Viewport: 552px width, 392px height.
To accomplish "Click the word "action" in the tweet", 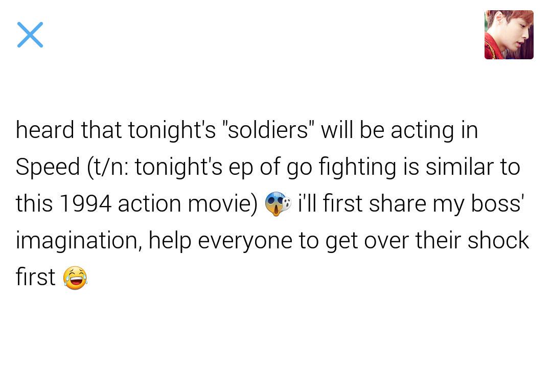I will pos(149,203).
